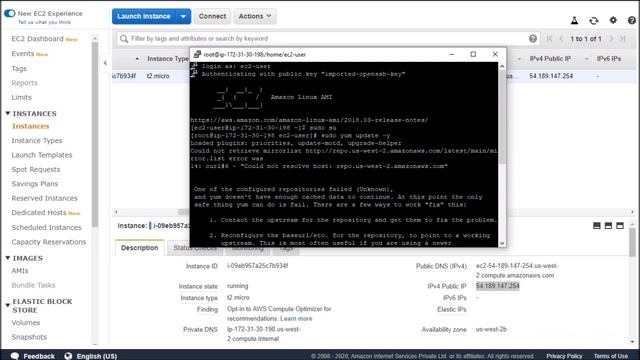Click the terminal scrollbar up arrow

(x=502, y=66)
